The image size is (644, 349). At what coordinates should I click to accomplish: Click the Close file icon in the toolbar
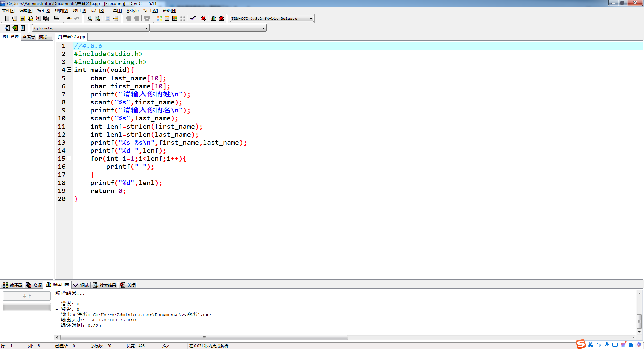point(38,18)
